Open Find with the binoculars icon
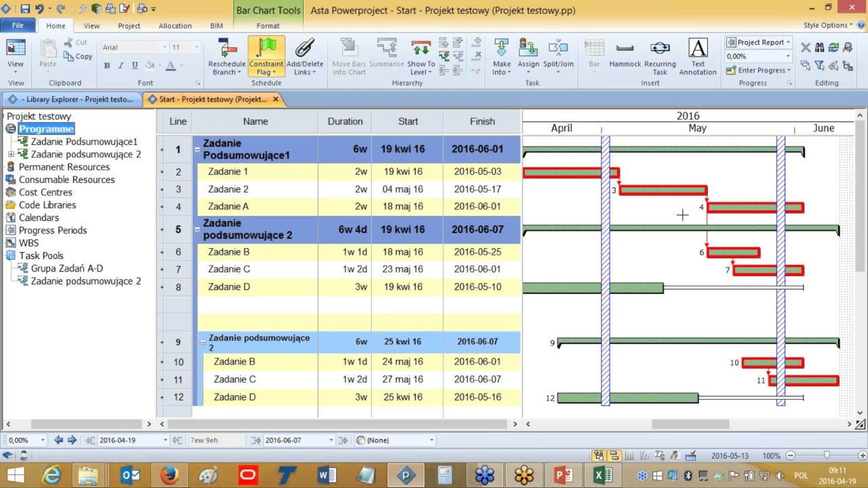 pos(820,47)
